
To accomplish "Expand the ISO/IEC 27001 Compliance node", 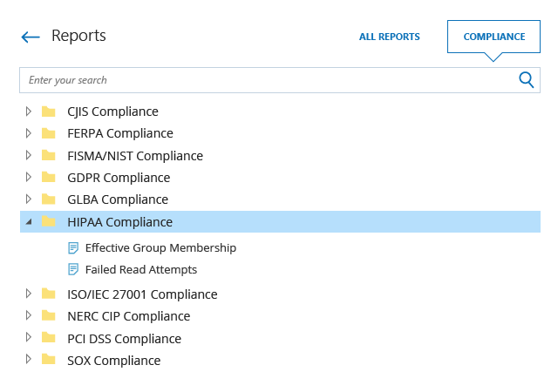I will (29, 294).
